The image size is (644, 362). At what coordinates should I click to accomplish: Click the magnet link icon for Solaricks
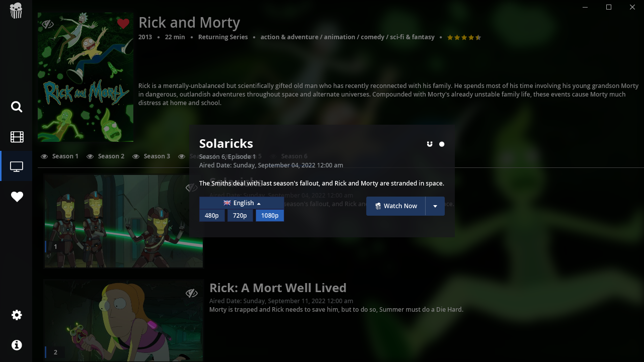coord(430,144)
